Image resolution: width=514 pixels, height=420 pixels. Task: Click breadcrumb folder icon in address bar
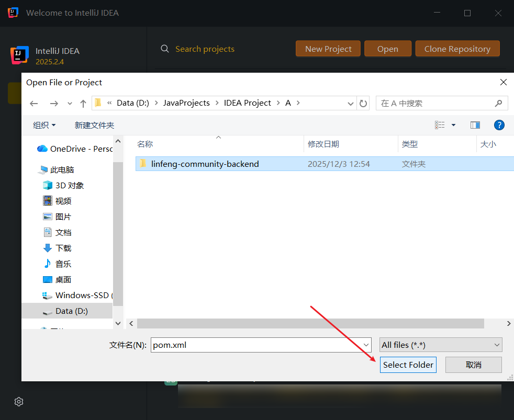click(98, 103)
